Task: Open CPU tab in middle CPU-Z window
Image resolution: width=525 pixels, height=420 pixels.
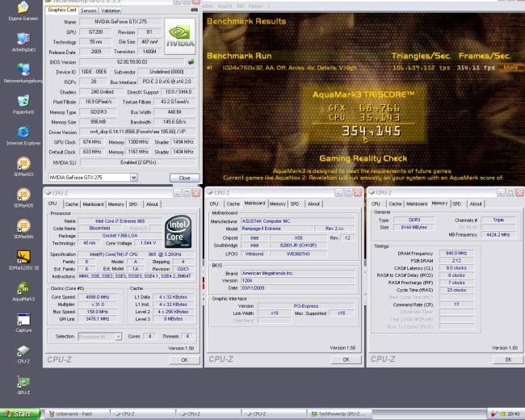Action: (x=214, y=204)
